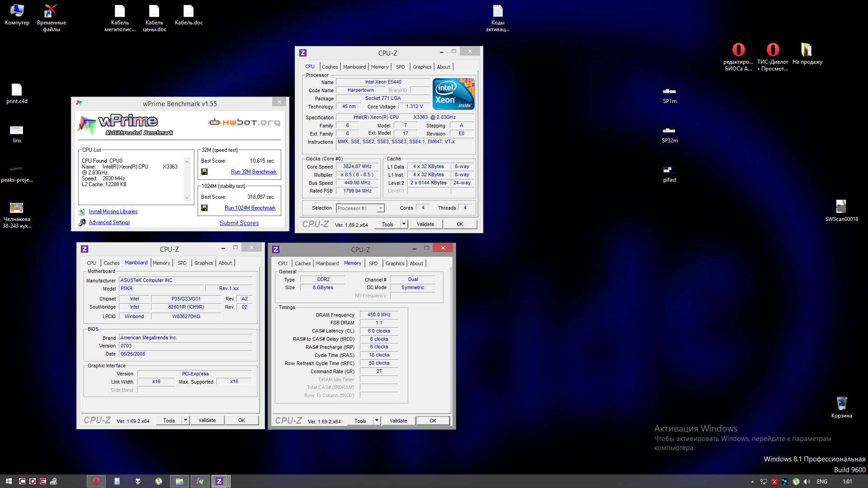Click the icon next to Install Missing Libraries

(82, 211)
